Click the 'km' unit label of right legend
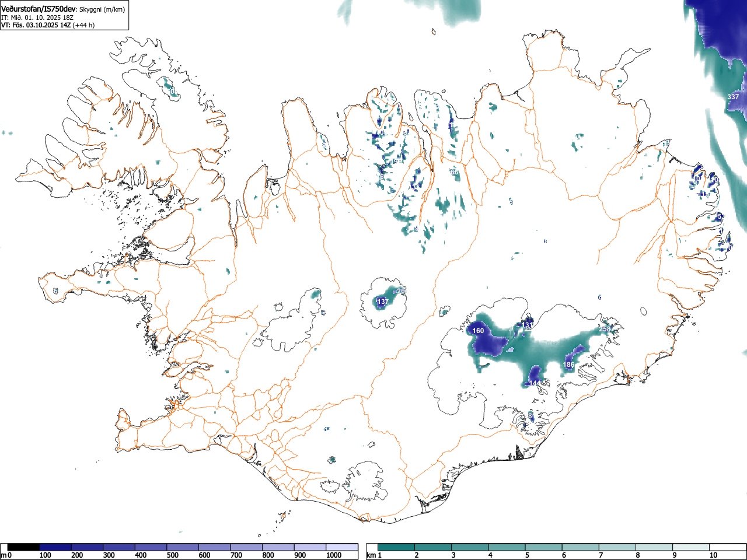The width and height of the screenshot is (747, 560). pyautogui.click(x=371, y=555)
